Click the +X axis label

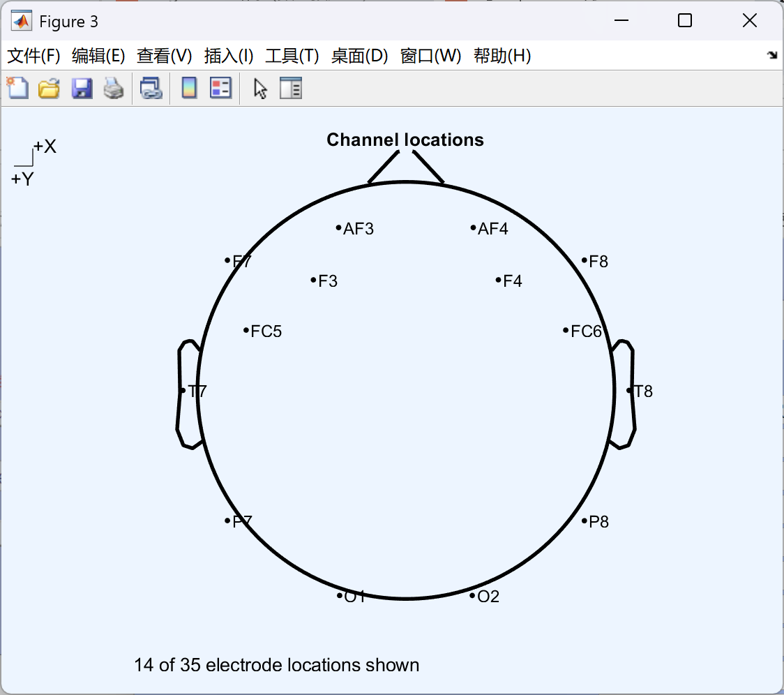coord(45,147)
